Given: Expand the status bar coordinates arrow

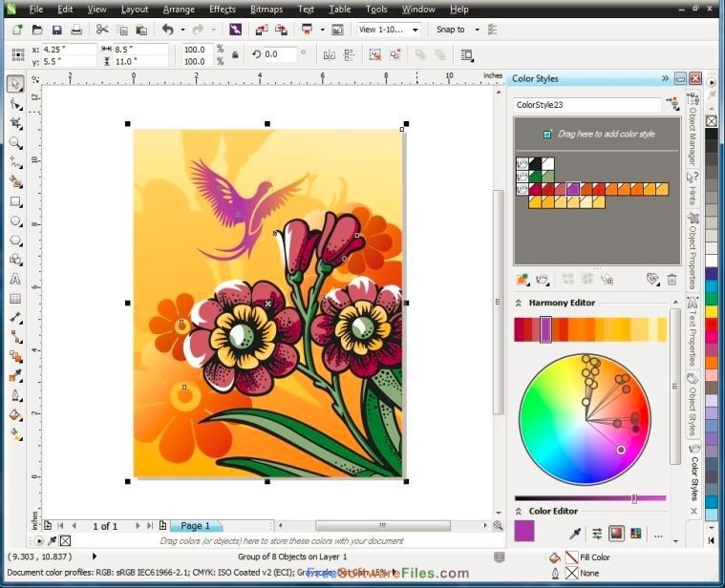Looking at the screenshot, I should point(95,556).
